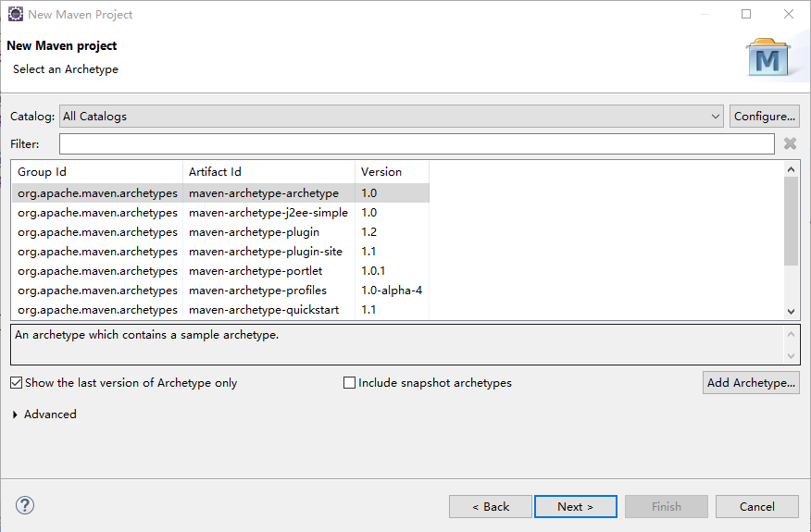The width and height of the screenshot is (811, 532).
Task: Open the Catalog dropdown
Action: tap(391, 117)
